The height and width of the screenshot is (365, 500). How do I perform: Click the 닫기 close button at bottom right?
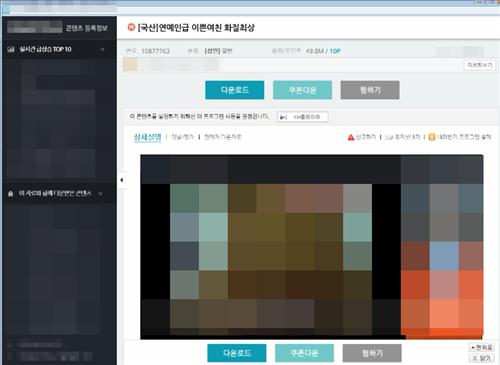(481, 358)
